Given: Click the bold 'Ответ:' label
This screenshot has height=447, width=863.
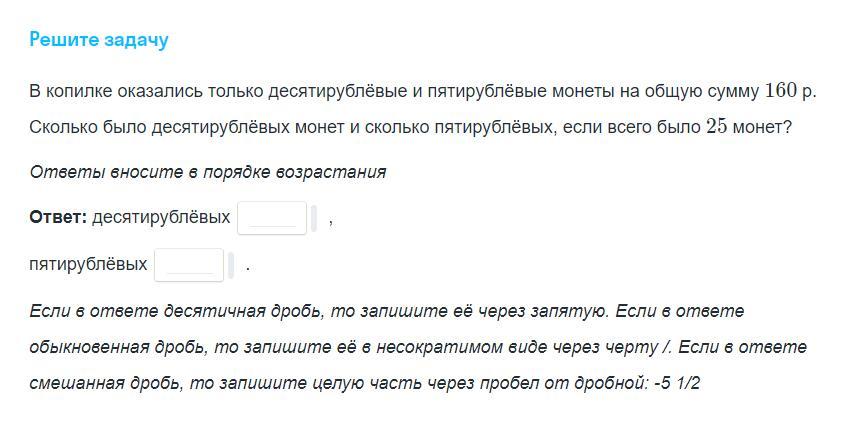Looking at the screenshot, I should click(58, 217).
